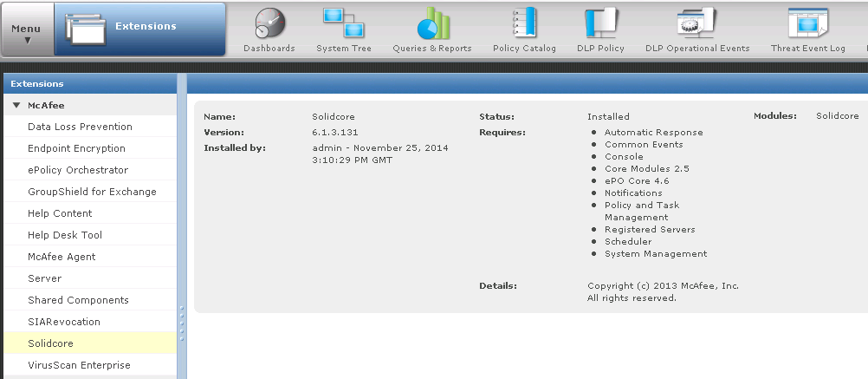Image resolution: width=868 pixels, height=379 pixels.
Task: Click version number 6.1.3.131
Action: coord(335,133)
